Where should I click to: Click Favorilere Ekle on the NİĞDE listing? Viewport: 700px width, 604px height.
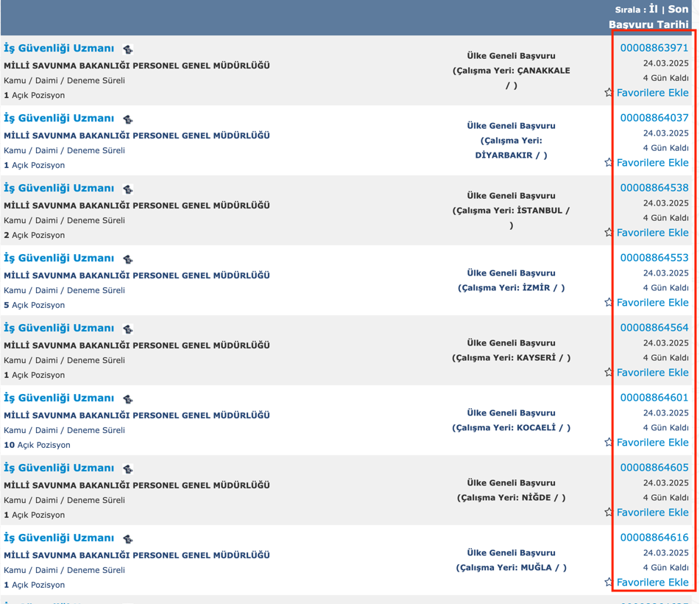(x=652, y=513)
